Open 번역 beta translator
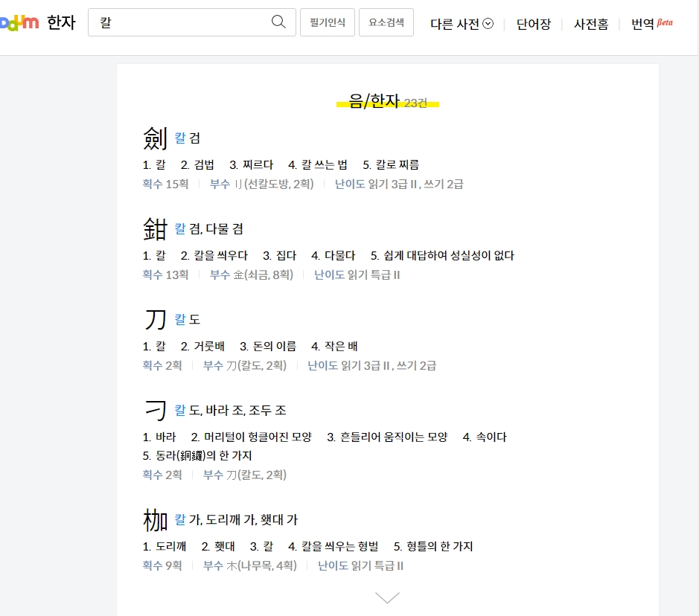 coord(652,24)
